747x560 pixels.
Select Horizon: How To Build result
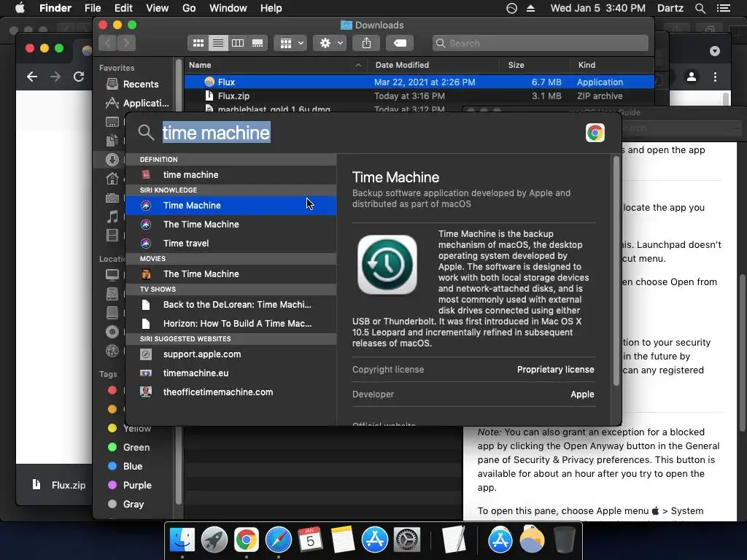231,324
